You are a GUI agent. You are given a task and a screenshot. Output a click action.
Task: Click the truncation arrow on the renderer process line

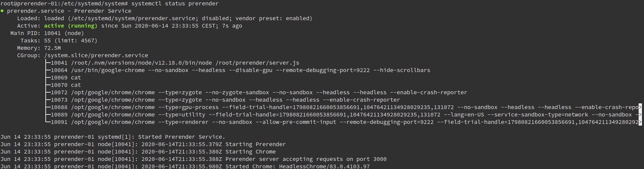point(640,122)
